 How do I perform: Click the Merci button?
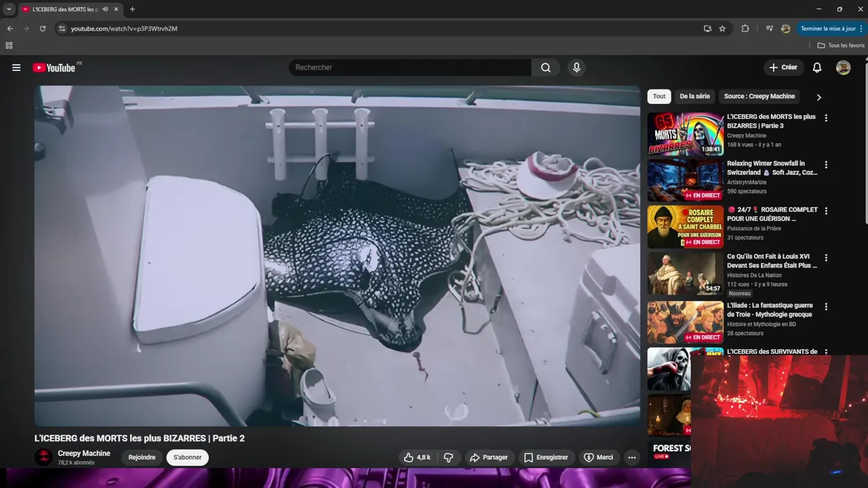pos(598,457)
